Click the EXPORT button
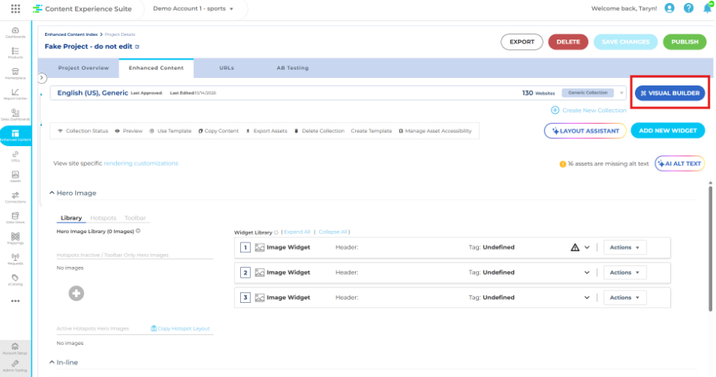The image size is (716, 377). pyautogui.click(x=522, y=42)
